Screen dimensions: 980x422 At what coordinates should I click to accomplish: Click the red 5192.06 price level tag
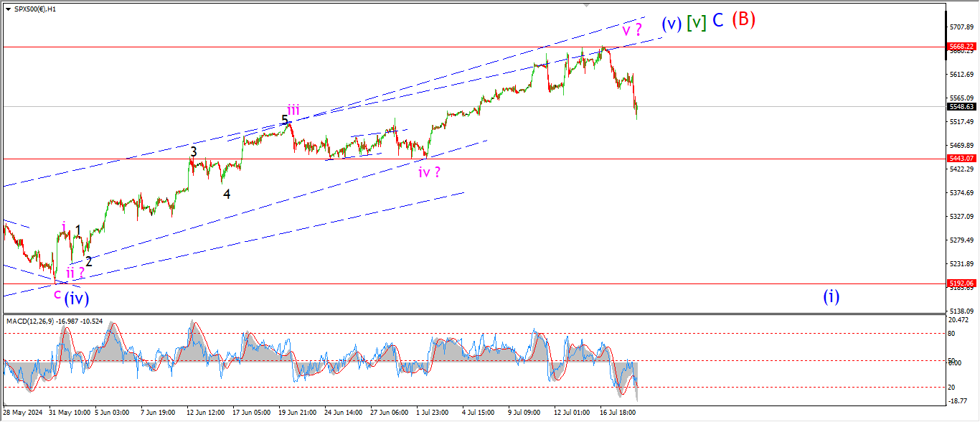[961, 283]
